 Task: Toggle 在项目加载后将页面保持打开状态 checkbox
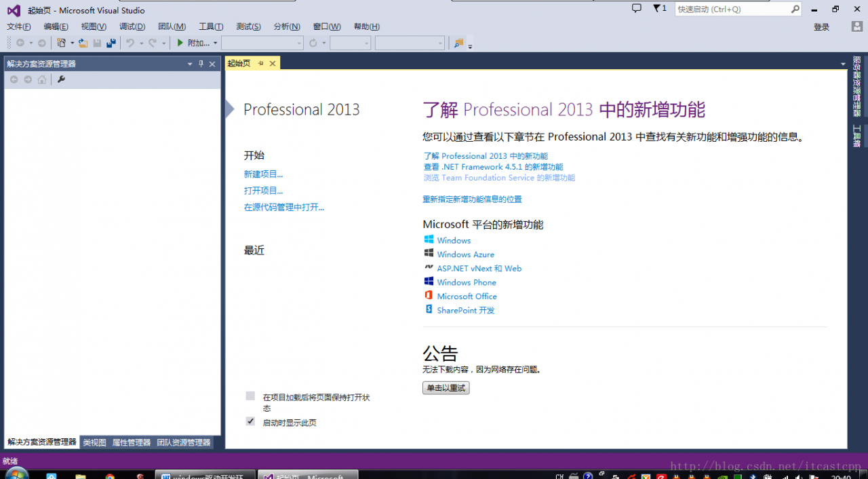click(x=250, y=396)
